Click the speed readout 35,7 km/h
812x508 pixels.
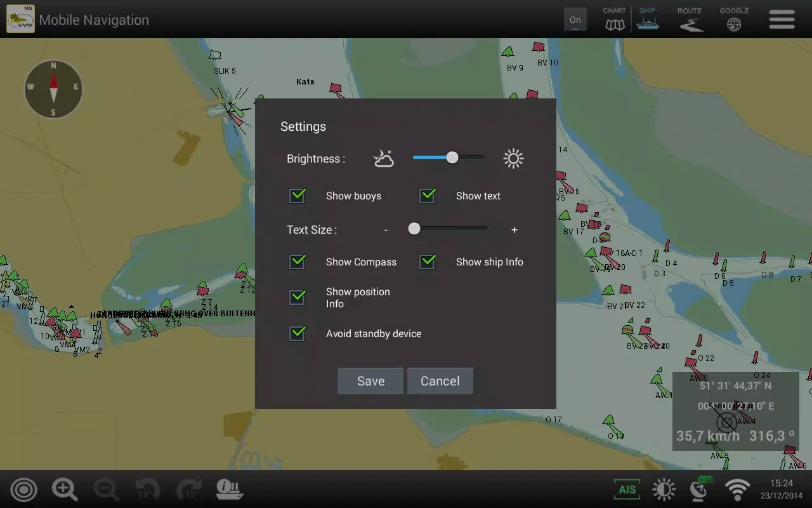708,436
